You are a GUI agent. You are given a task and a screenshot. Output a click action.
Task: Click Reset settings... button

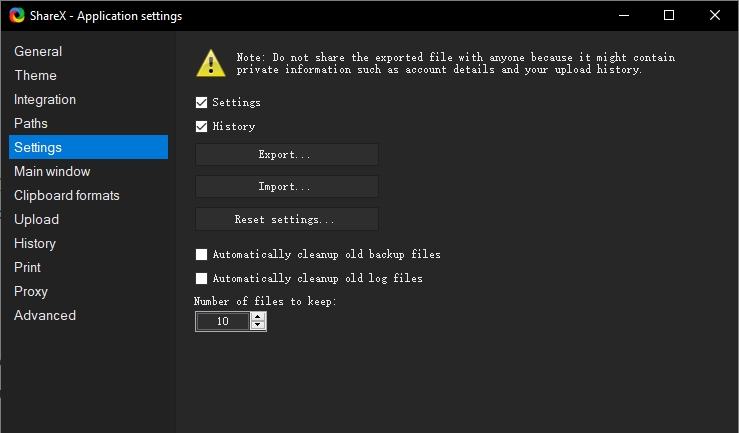point(287,219)
